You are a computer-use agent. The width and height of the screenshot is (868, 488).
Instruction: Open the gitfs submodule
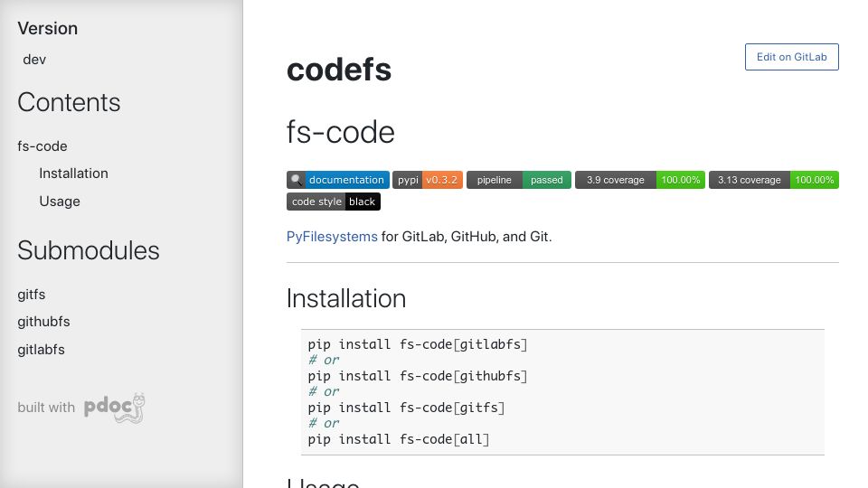[32, 295]
